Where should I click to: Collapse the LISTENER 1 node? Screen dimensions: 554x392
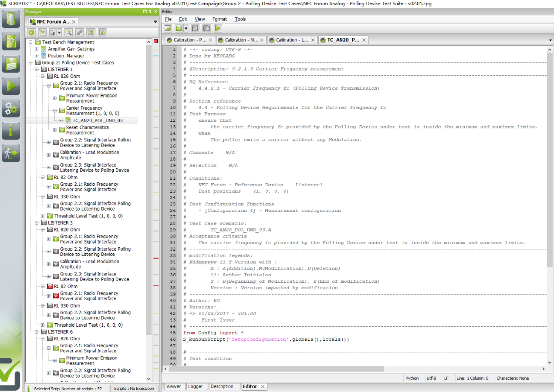click(x=37, y=70)
